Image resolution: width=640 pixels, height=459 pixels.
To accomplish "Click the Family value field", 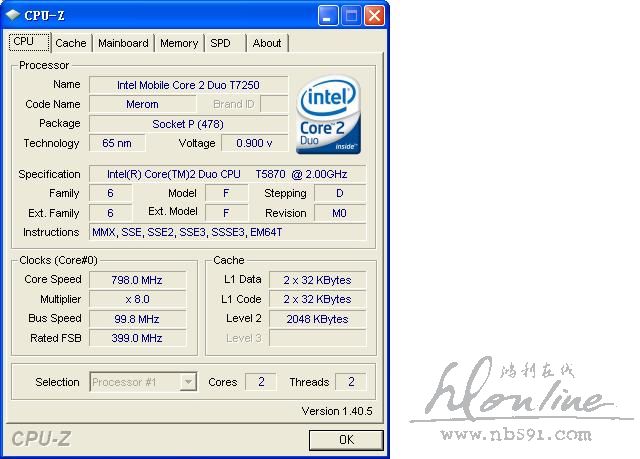I will pyautogui.click(x=111, y=193).
